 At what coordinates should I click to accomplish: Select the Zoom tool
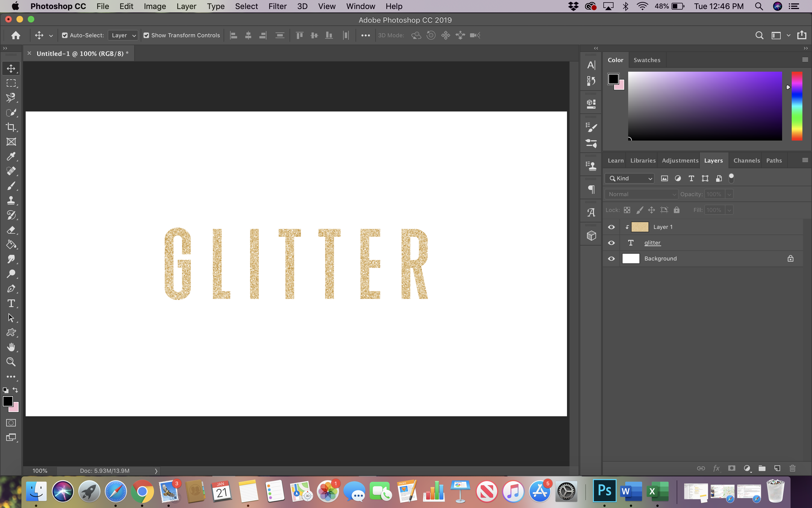tap(11, 362)
